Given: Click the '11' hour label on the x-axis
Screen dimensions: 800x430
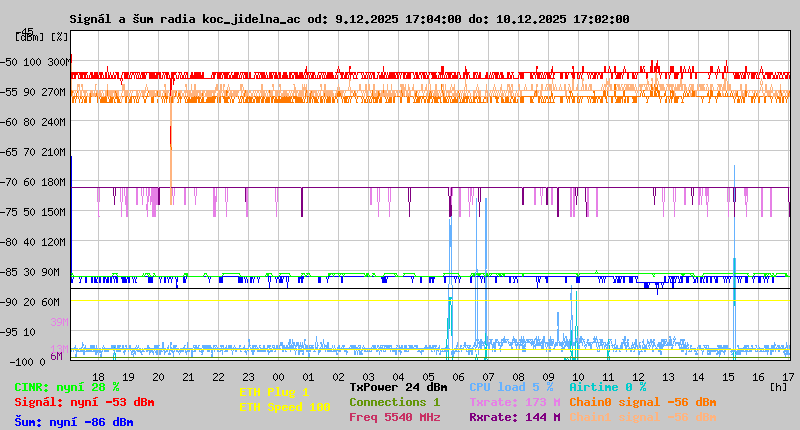Looking at the screenshot, I should tap(609, 377).
